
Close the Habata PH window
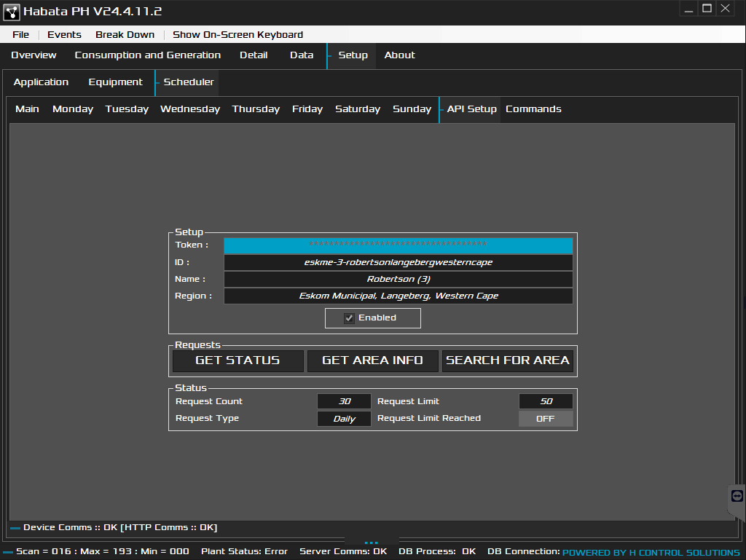pos(725,9)
